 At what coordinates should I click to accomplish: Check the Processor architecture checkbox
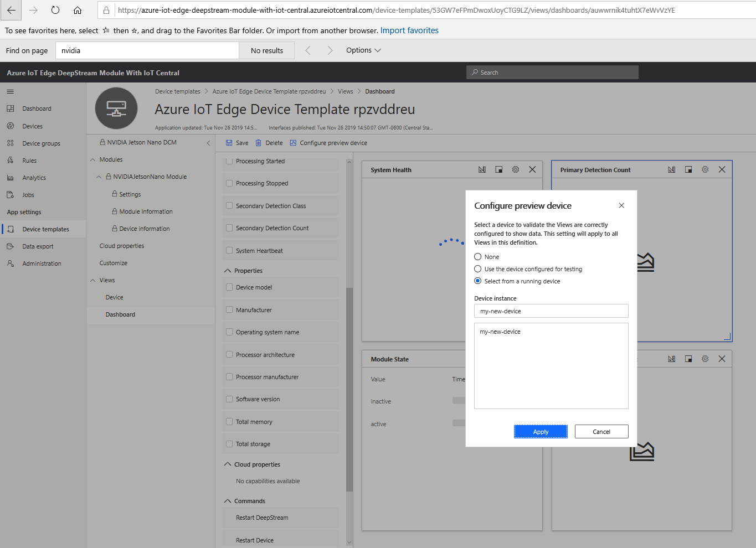pyautogui.click(x=229, y=354)
